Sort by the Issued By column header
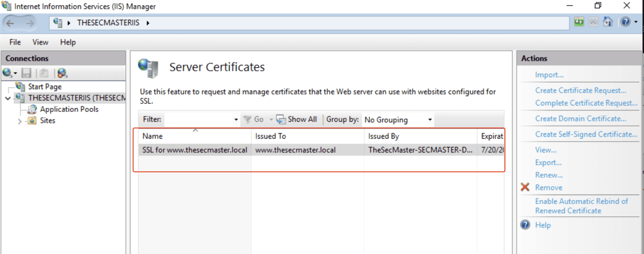This screenshot has width=644, height=254. pyautogui.click(x=420, y=136)
